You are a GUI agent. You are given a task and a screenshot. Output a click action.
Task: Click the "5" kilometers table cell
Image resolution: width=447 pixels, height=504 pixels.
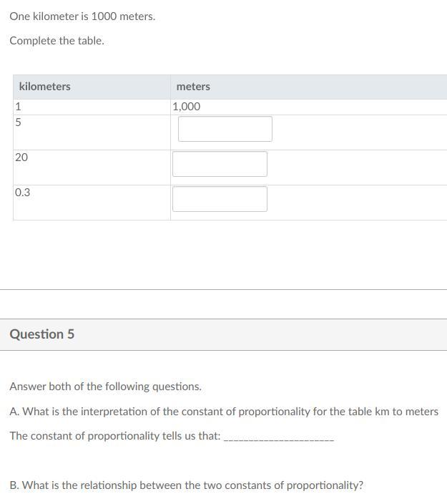[x=19, y=122]
